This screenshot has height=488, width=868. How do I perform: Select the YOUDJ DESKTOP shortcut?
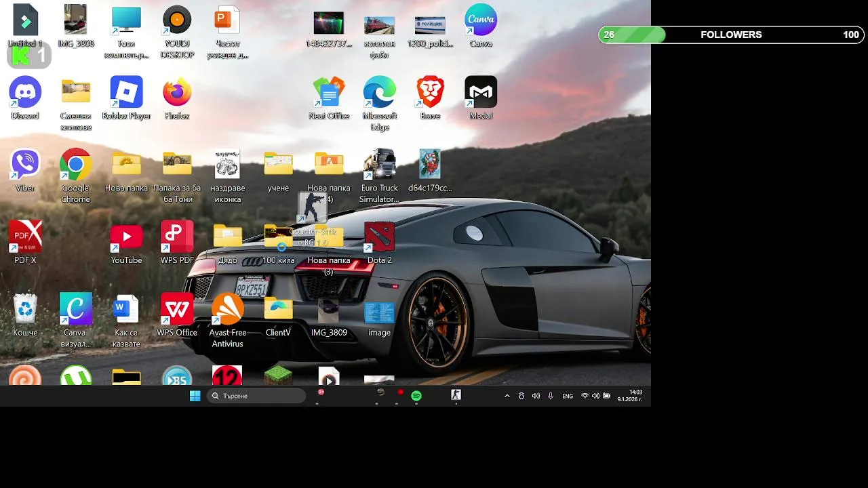(177, 20)
